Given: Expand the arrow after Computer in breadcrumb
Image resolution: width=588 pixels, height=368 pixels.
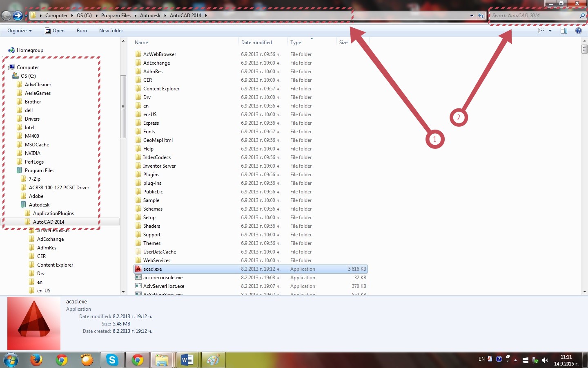Looking at the screenshot, I should tap(72, 16).
